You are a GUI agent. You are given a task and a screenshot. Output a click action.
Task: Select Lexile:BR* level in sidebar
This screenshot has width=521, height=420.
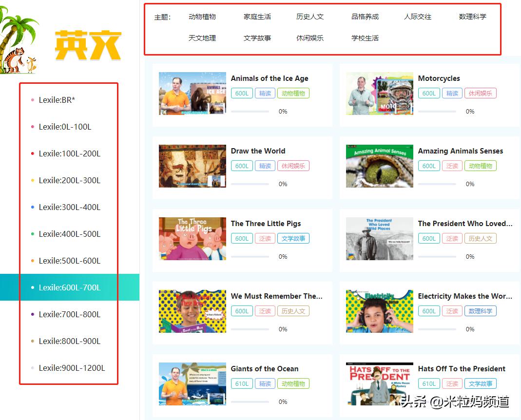click(57, 100)
